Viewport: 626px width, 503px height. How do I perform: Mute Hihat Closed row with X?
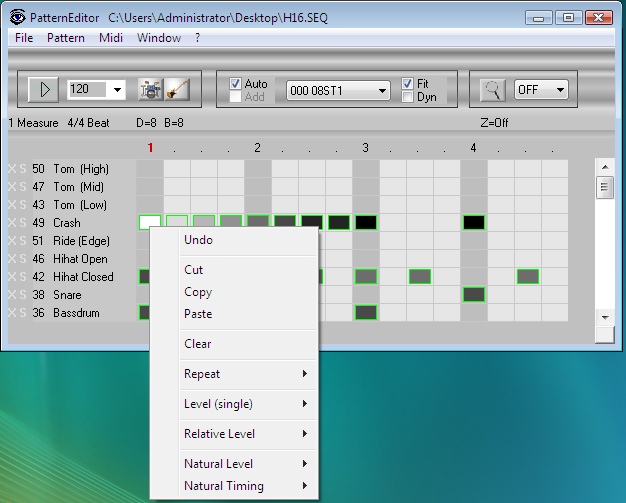point(12,277)
